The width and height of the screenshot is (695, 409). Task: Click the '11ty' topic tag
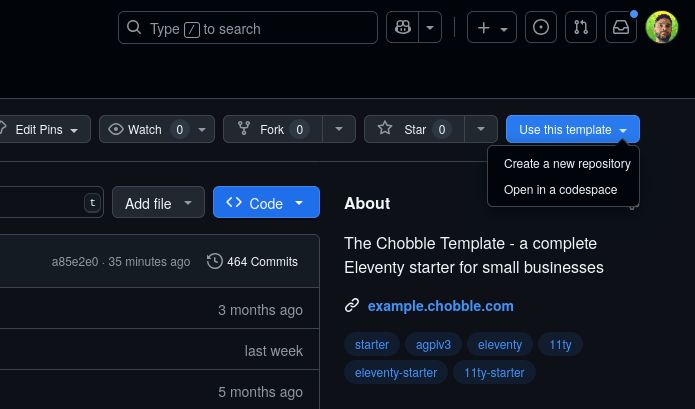(560, 345)
